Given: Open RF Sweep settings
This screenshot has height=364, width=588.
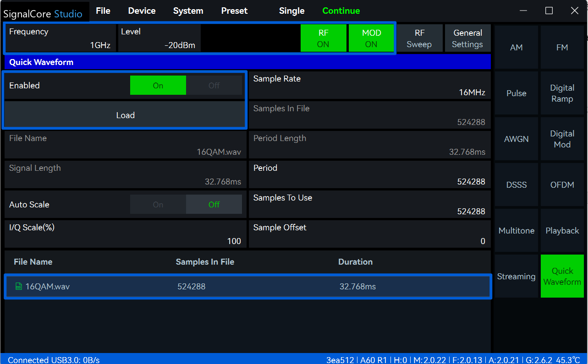Looking at the screenshot, I should coord(419,38).
